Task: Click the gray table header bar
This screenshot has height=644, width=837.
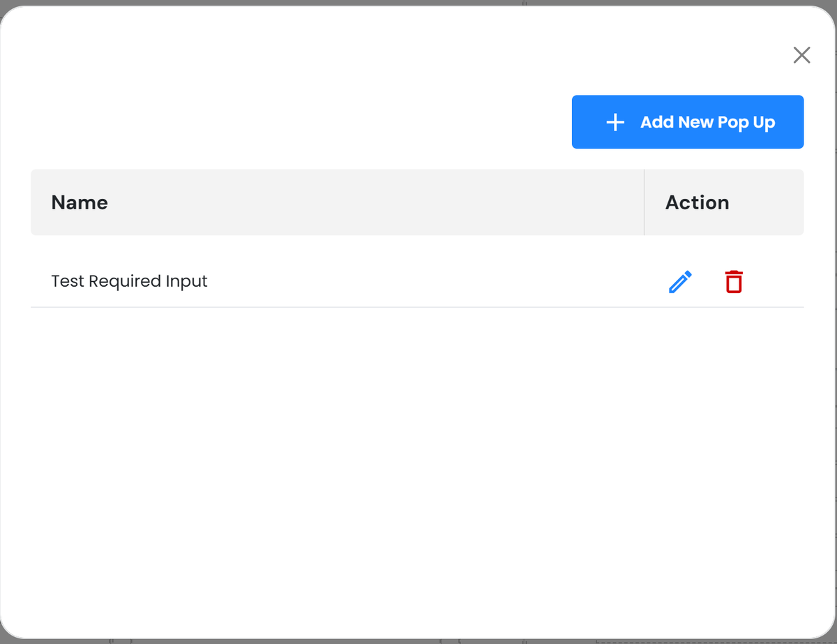Action: 349,202
